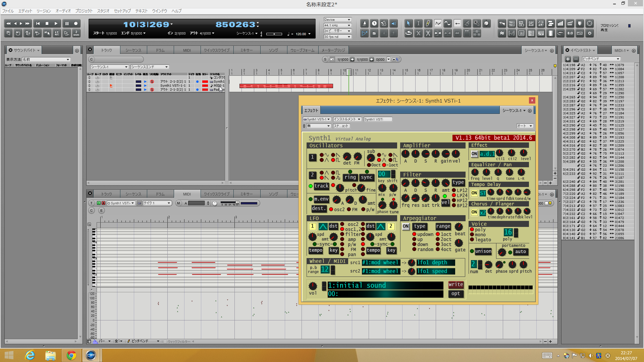Open the ピッチベンド dropdown in event list

coord(601,59)
